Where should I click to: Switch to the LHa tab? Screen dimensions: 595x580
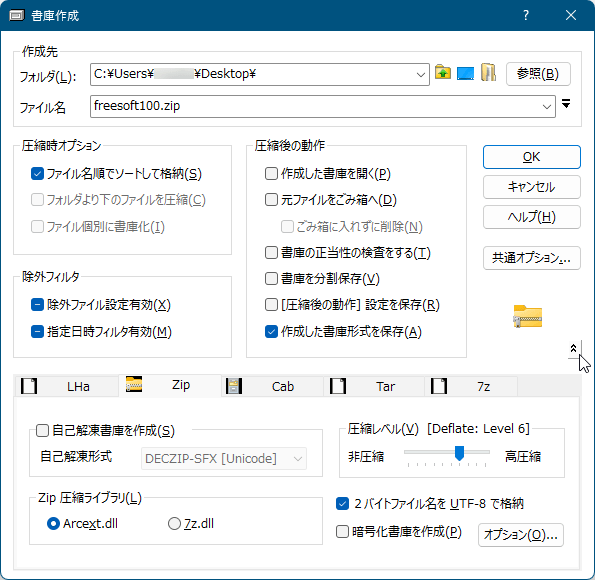point(66,386)
